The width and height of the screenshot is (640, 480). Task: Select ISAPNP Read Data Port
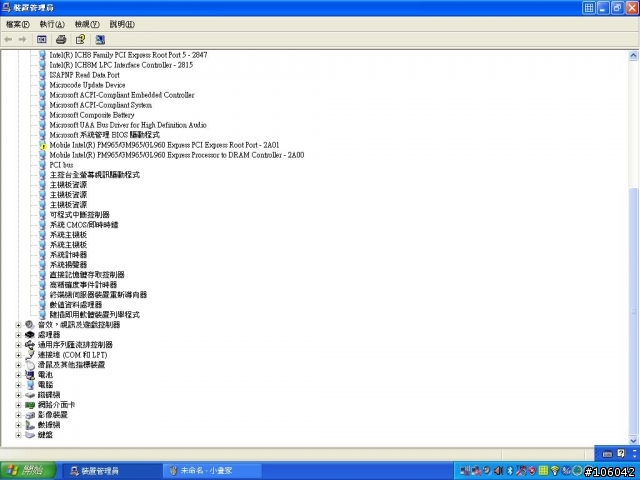(84, 75)
